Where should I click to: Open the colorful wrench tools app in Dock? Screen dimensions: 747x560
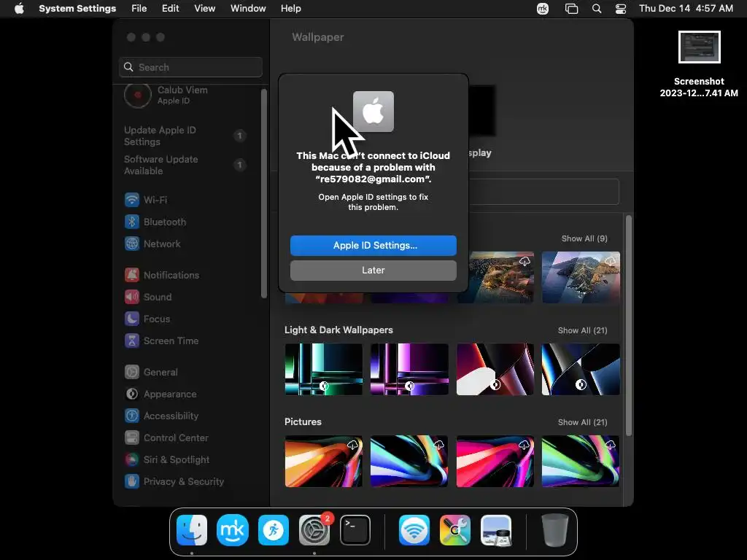[455, 530]
